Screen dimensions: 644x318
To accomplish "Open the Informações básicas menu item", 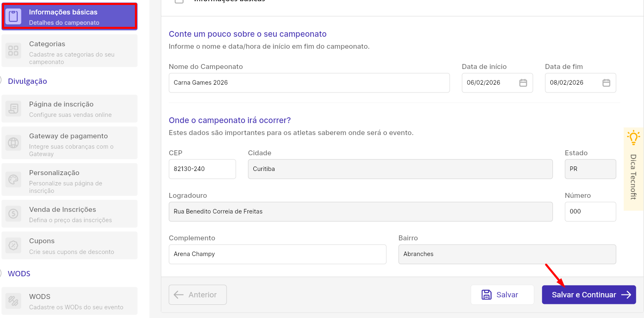I will coord(69,17).
